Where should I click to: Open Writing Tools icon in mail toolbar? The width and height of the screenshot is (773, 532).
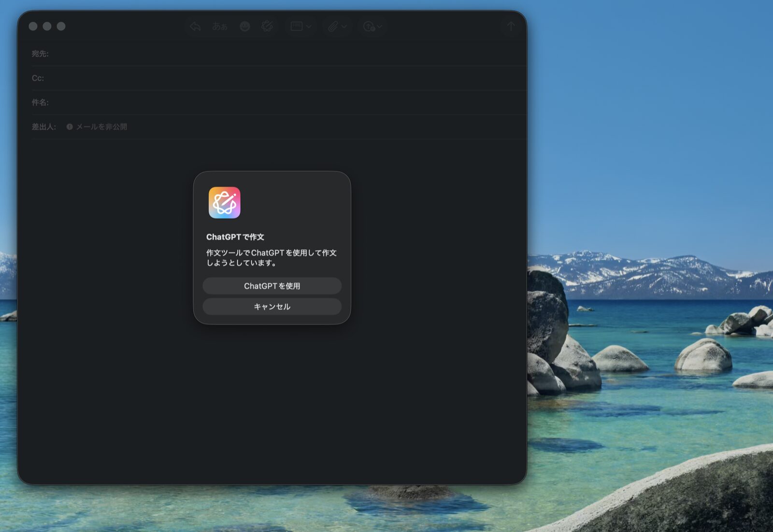tap(267, 26)
